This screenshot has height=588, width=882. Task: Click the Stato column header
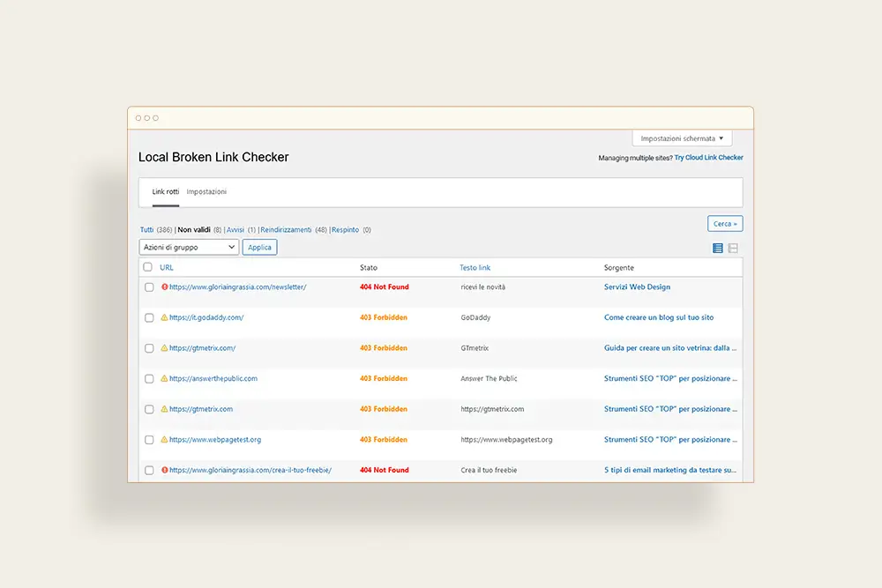point(369,268)
